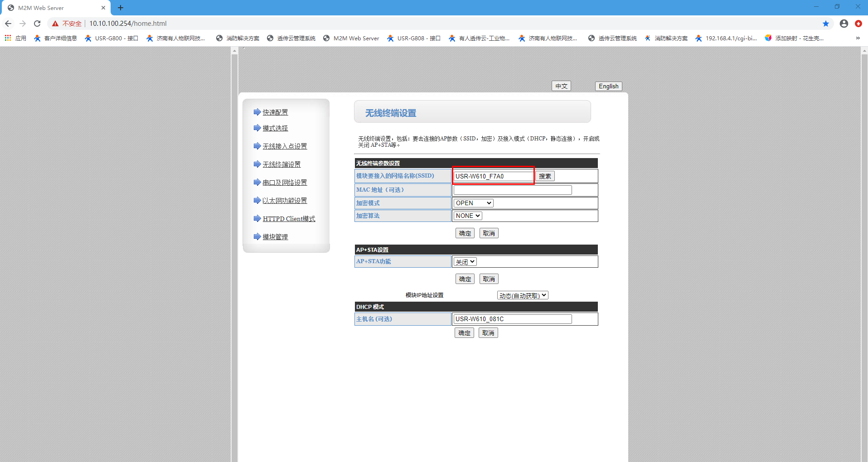Go to 串口及网络设置 sidebar item

tap(285, 183)
